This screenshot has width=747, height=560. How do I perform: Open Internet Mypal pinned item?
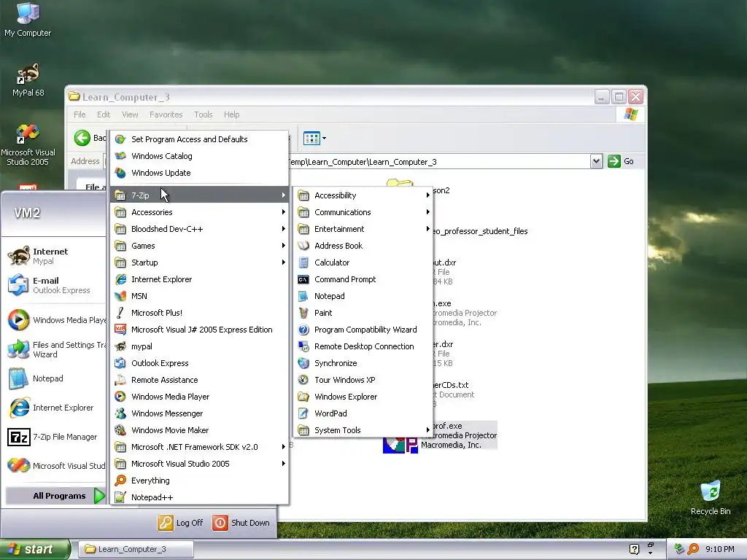(54, 256)
